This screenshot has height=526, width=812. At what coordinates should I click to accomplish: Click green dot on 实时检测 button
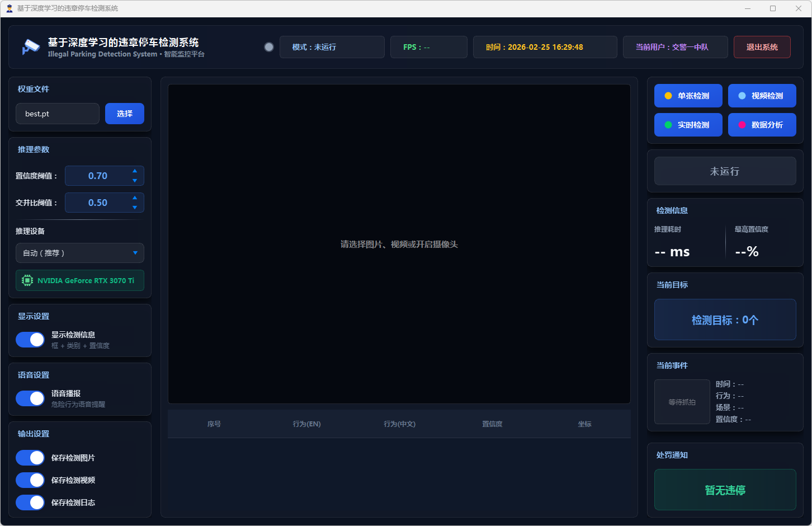click(x=668, y=125)
